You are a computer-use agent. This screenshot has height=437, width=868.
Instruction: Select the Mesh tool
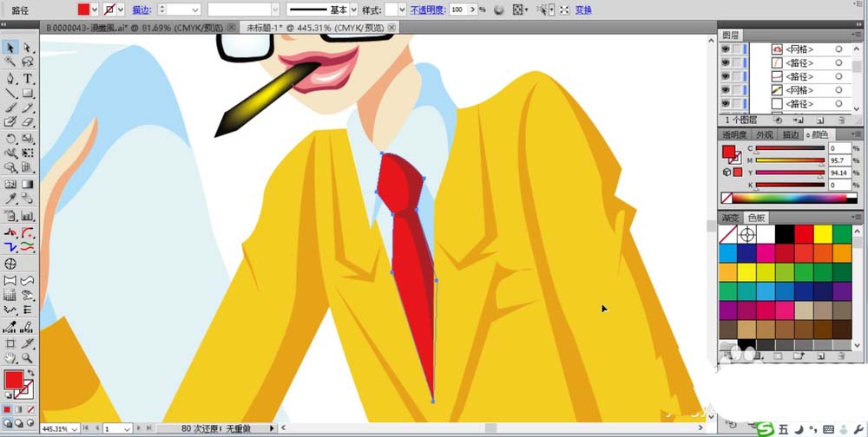(x=10, y=184)
